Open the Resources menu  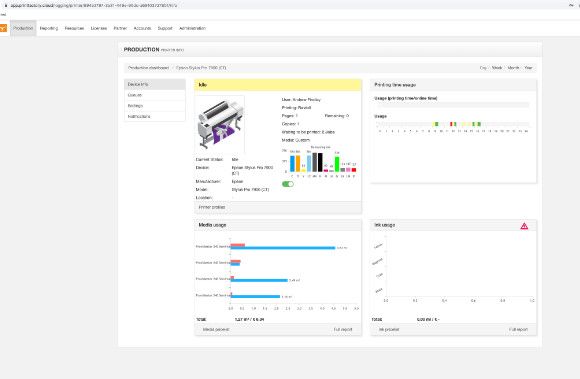tap(74, 28)
